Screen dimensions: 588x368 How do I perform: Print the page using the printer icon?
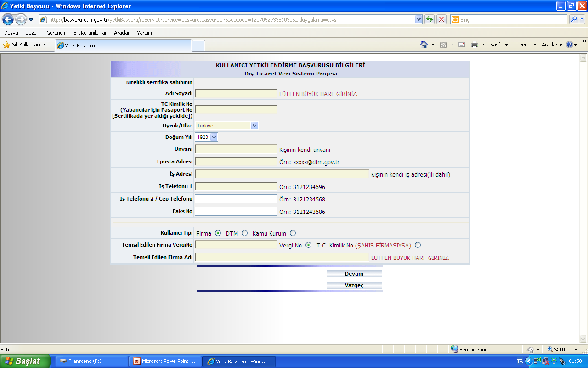tap(475, 45)
